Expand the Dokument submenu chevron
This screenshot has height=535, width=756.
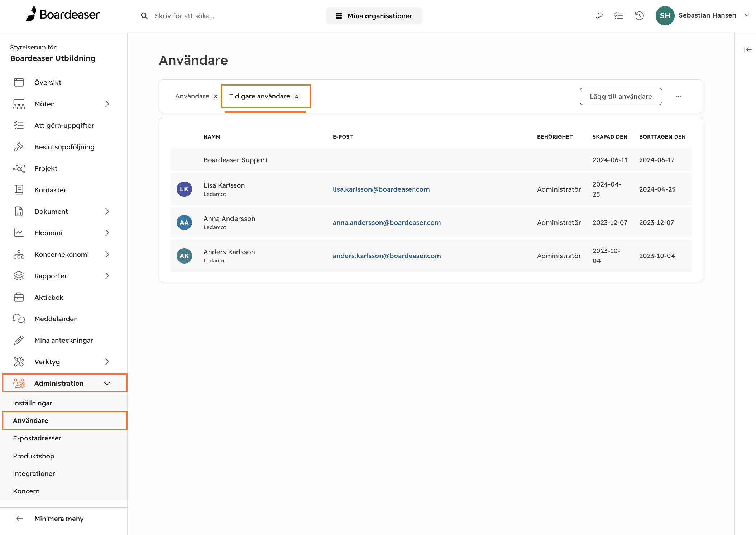point(107,211)
